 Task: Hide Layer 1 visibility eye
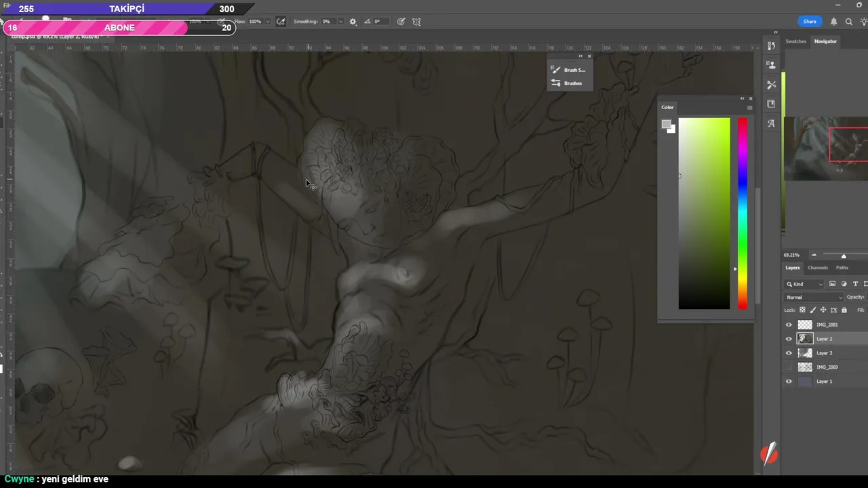tap(789, 382)
